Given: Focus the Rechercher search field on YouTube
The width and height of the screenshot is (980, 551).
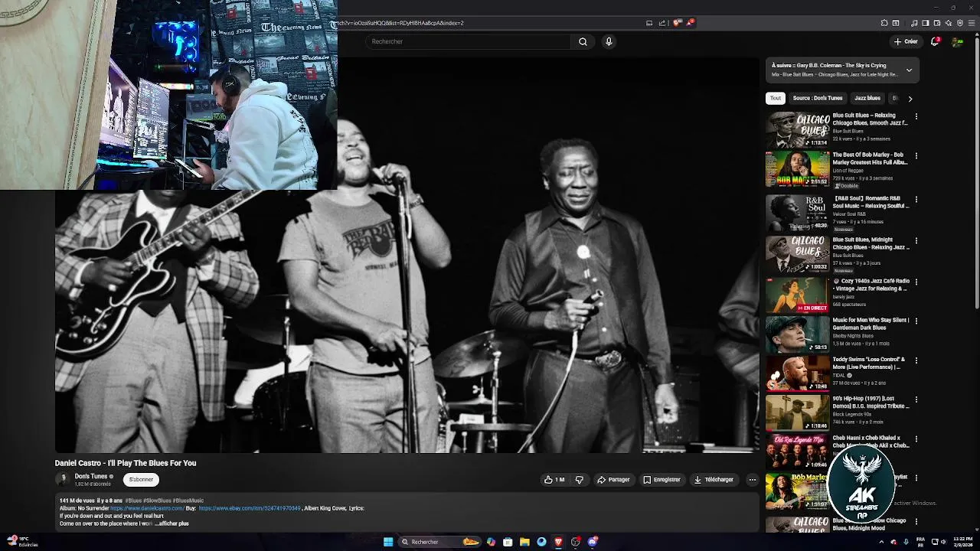Looking at the screenshot, I should pos(469,41).
